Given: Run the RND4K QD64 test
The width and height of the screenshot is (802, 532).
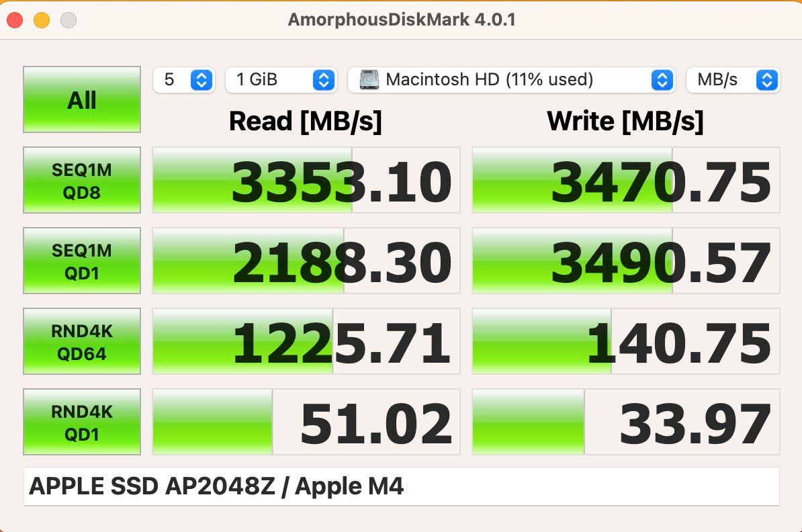Looking at the screenshot, I should coord(82,341).
